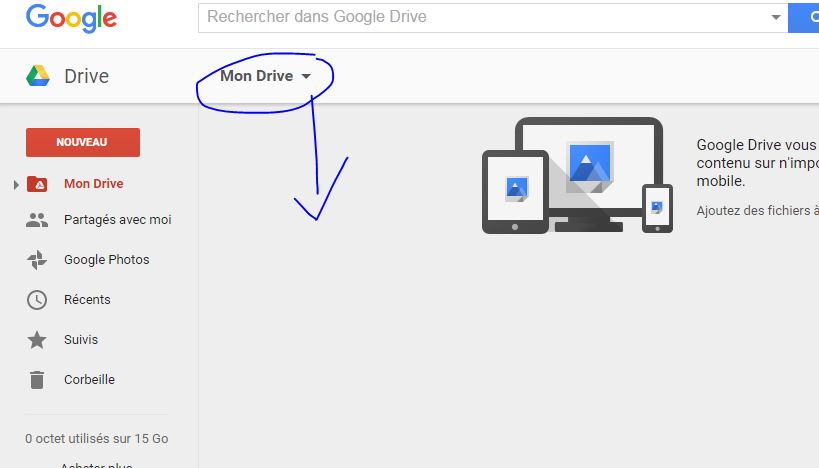Open the Mon Drive dropdown in header
This screenshot has width=819, height=468.
click(x=265, y=76)
